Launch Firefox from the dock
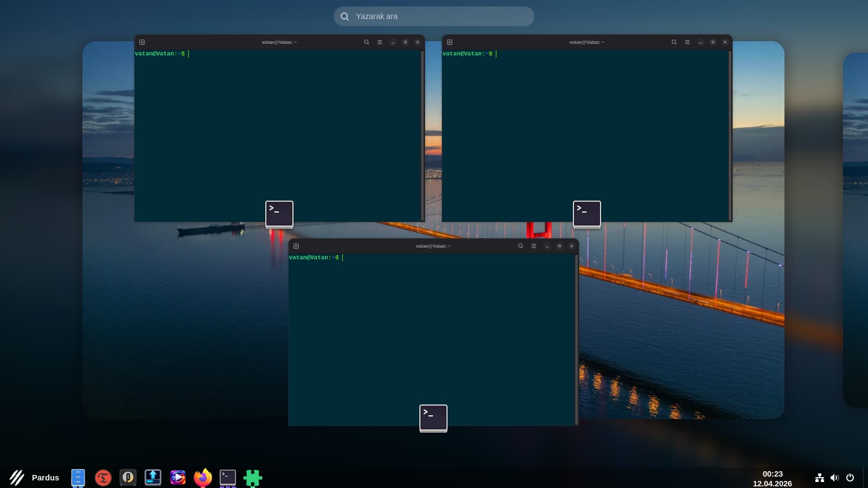The height and width of the screenshot is (488, 868). coord(203,477)
